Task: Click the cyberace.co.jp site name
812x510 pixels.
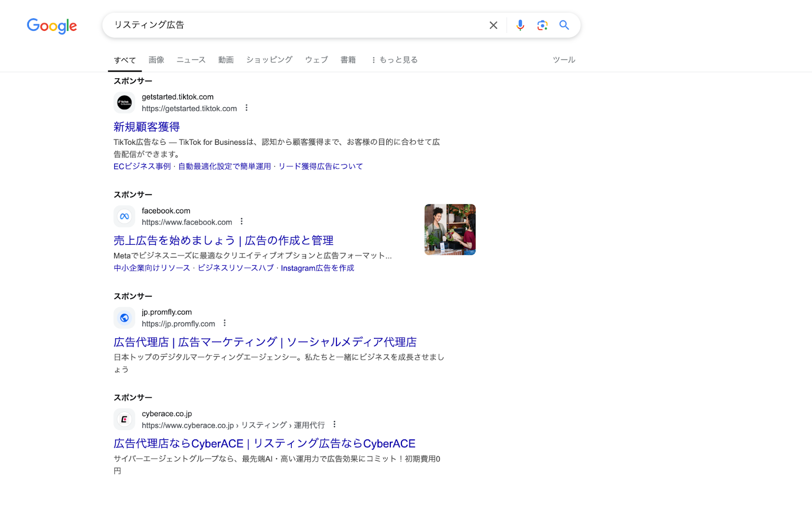Action: 167,414
